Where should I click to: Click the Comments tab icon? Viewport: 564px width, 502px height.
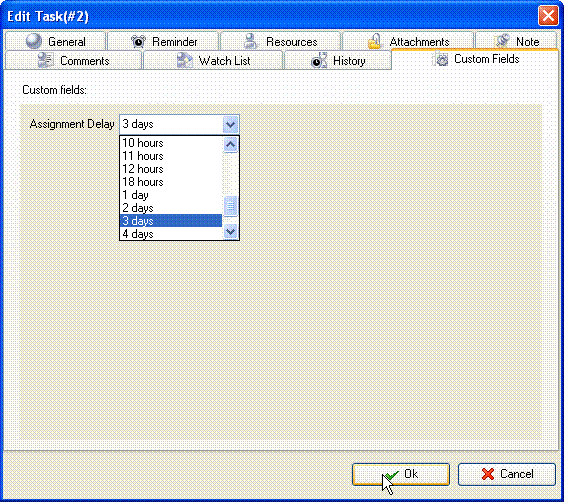coord(46,60)
